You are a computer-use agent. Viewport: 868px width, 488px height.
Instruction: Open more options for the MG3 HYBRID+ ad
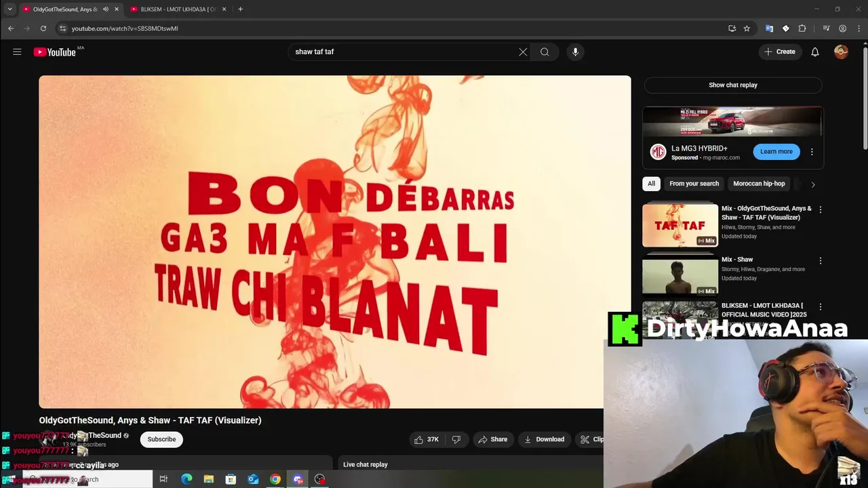(x=812, y=152)
